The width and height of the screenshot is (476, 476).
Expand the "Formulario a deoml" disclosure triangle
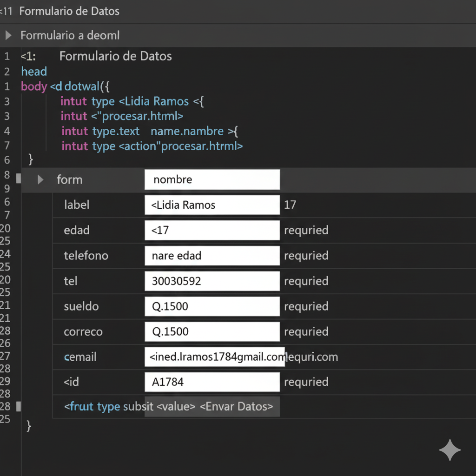8,35
